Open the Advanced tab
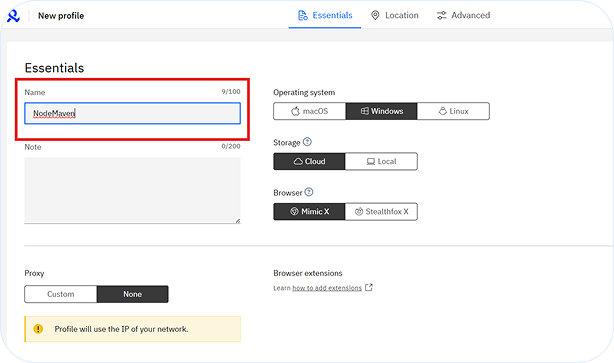This screenshot has width=614, height=363. (x=464, y=15)
